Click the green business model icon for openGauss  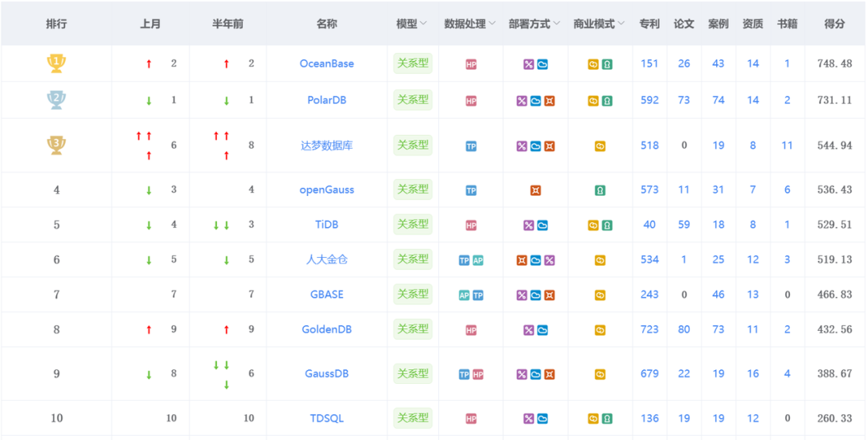[x=600, y=190]
